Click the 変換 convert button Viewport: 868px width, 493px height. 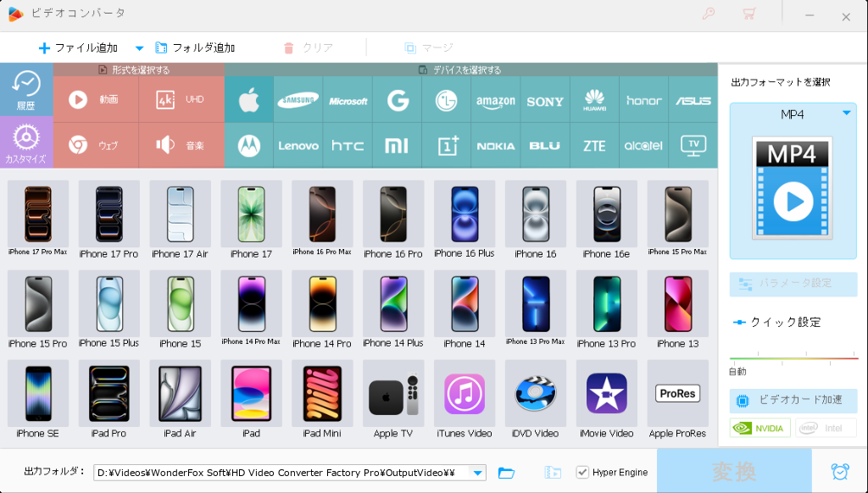pos(734,472)
